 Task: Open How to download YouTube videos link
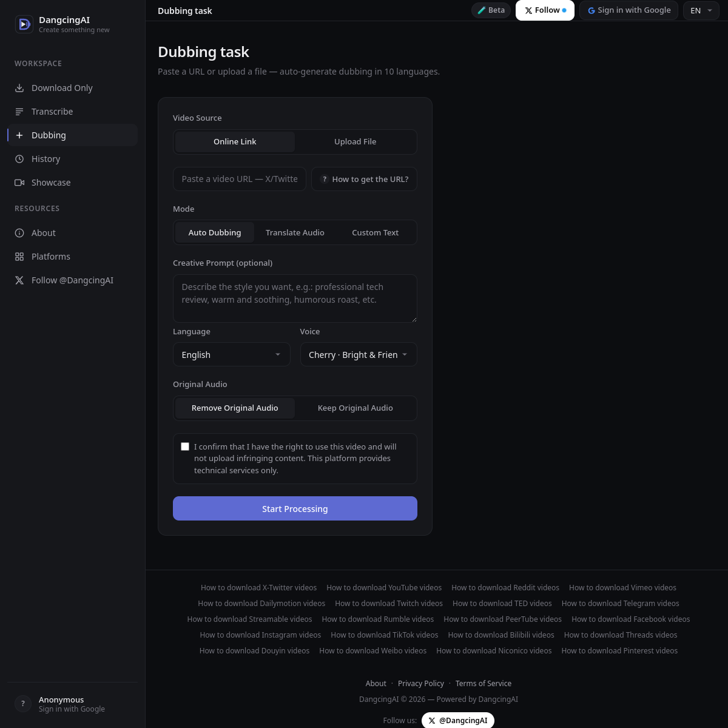pyautogui.click(x=384, y=587)
